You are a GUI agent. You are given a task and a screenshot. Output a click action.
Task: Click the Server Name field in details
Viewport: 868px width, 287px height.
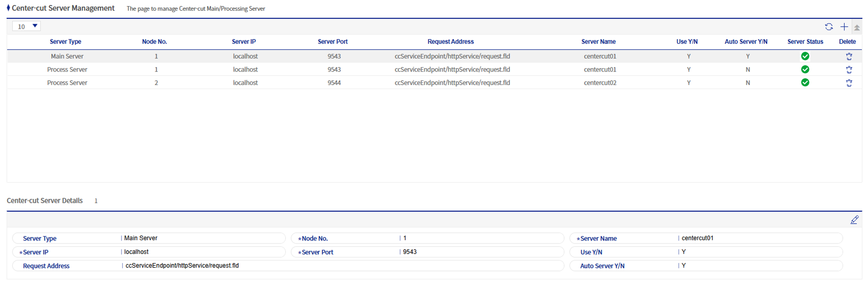click(759, 238)
